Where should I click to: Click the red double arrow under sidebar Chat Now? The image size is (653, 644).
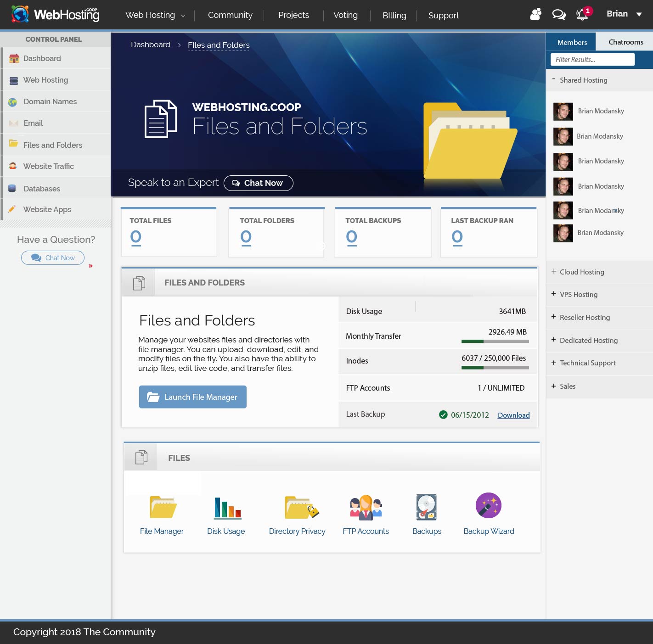(x=90, y=266)
